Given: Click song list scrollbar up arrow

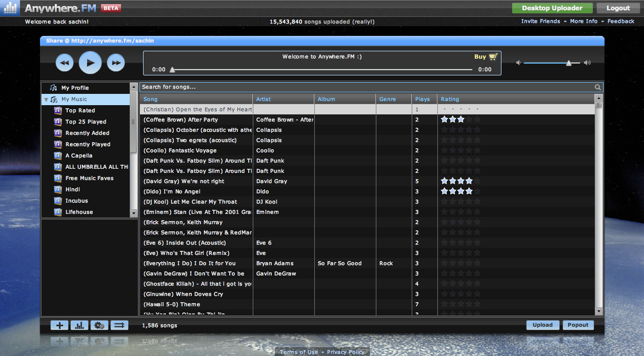Looking at the screenshot, I should (598, 97).
